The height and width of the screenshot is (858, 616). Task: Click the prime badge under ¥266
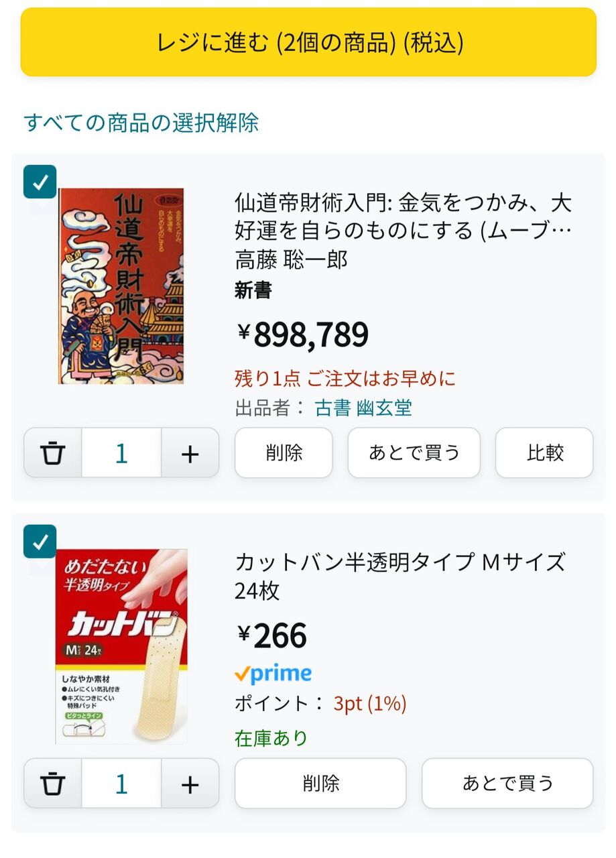tap(273, 673)
